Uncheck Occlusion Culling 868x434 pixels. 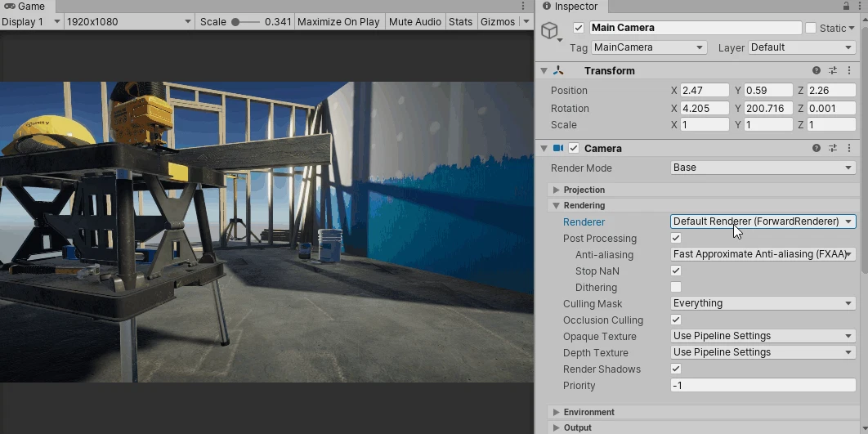click(x=676, y=320)
